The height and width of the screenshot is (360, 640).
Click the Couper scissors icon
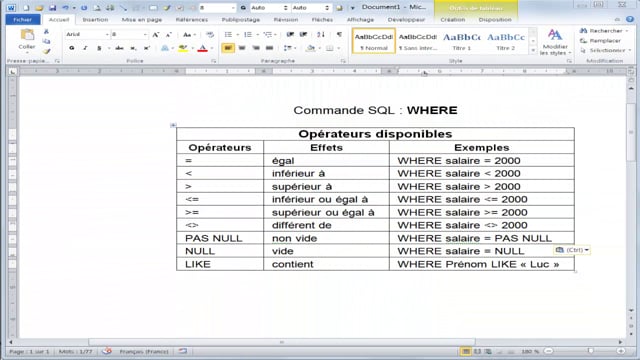click(x=46, y=32)
